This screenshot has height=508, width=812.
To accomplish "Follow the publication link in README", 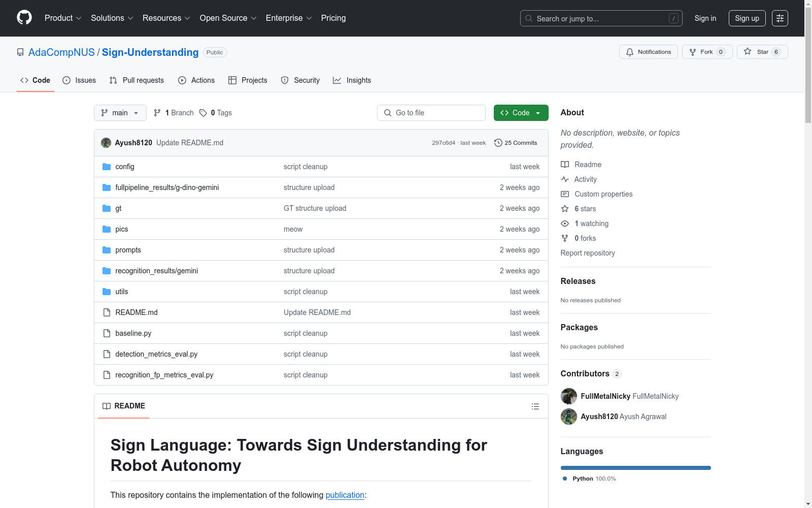I will click(x=345, y=495).
